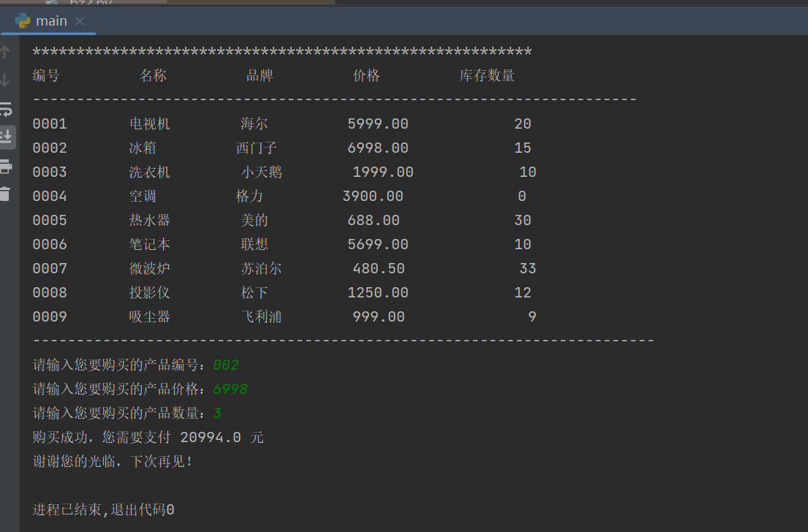
Task: Toggle soft-wrap in console output
Action: [6, 109]
